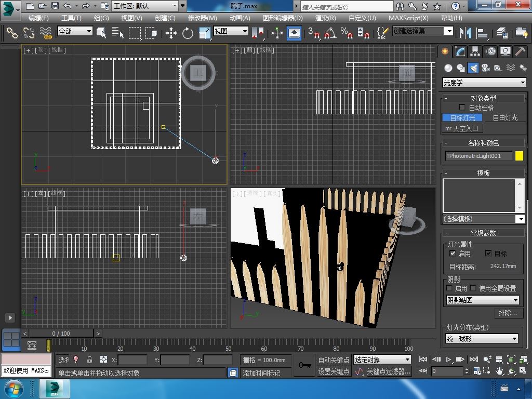This screenshot has width=532, height=399.
Task: Enable the 使用全局设置 shadow checkbox
Action: 473,288
